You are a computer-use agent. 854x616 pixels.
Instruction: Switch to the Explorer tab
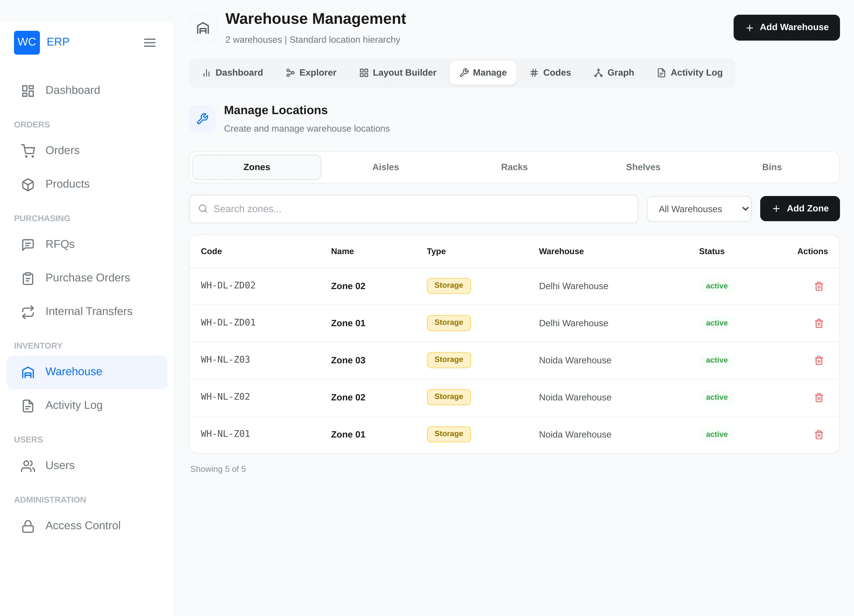tap(311, 73)
